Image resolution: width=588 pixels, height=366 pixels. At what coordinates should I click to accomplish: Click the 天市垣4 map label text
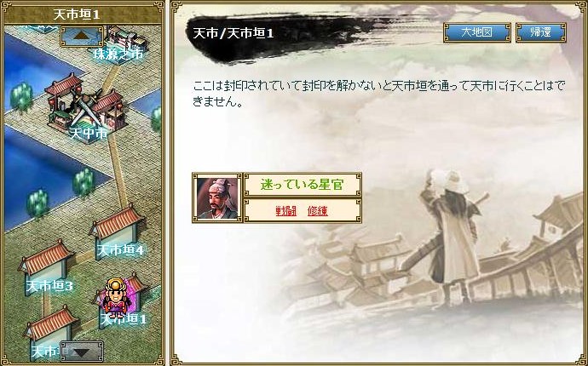click(121, 250)
